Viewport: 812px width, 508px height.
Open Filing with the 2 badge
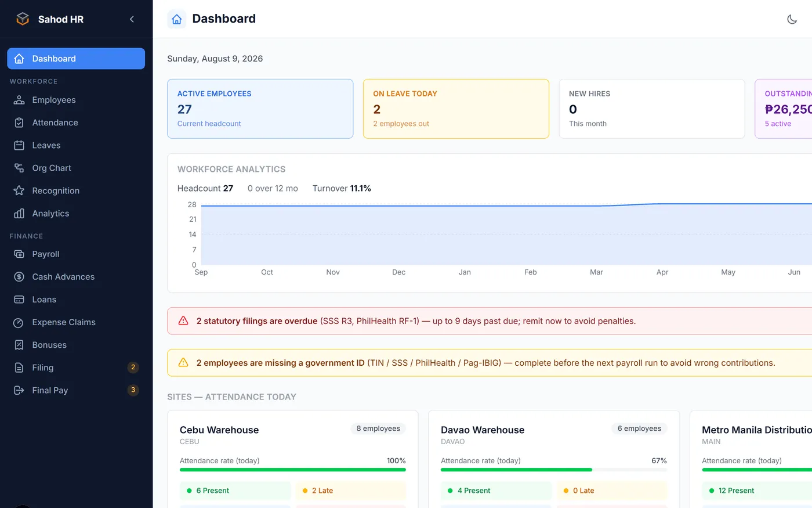point(76,368)
